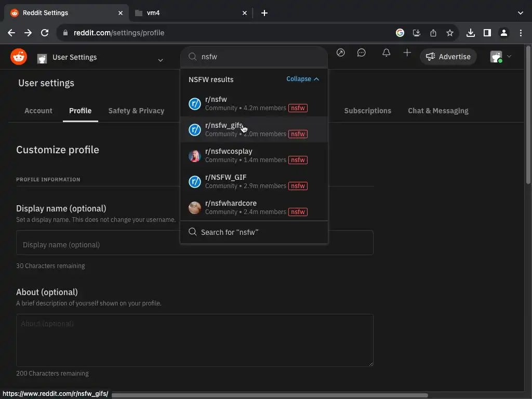Go back with the browser back arrow
The width and height of the screenshot is (532, 399).
click(x=11, y=33)
